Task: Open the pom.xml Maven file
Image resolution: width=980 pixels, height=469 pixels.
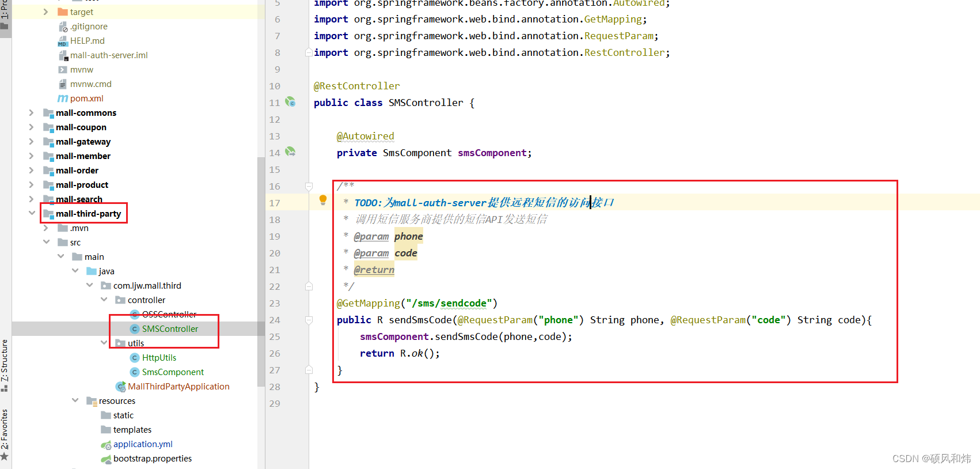Action: coord(87,99)
